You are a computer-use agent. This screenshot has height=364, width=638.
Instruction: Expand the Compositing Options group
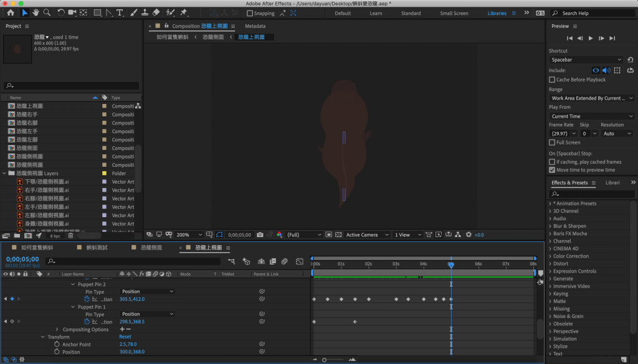coord(57,329)
